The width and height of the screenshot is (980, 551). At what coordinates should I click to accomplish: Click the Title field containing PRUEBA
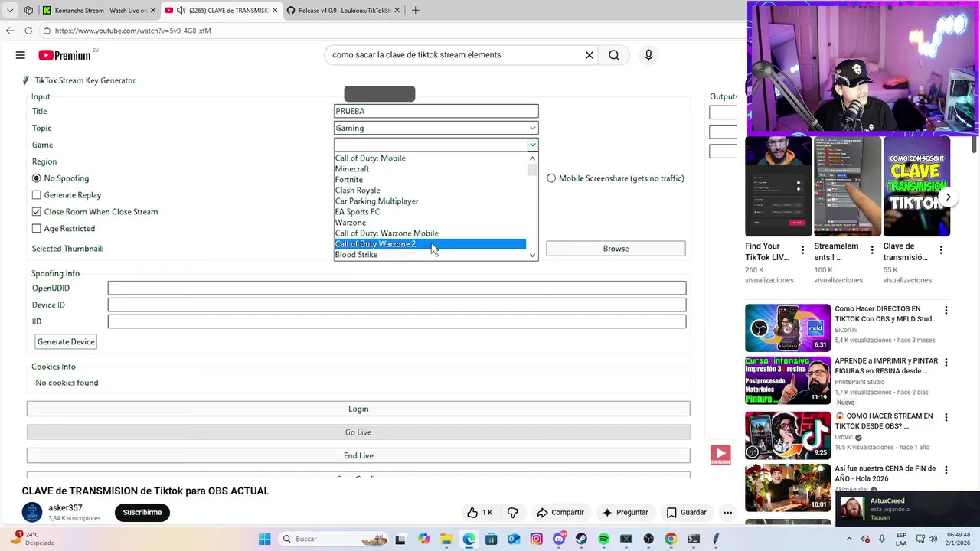tap(436, 112)
